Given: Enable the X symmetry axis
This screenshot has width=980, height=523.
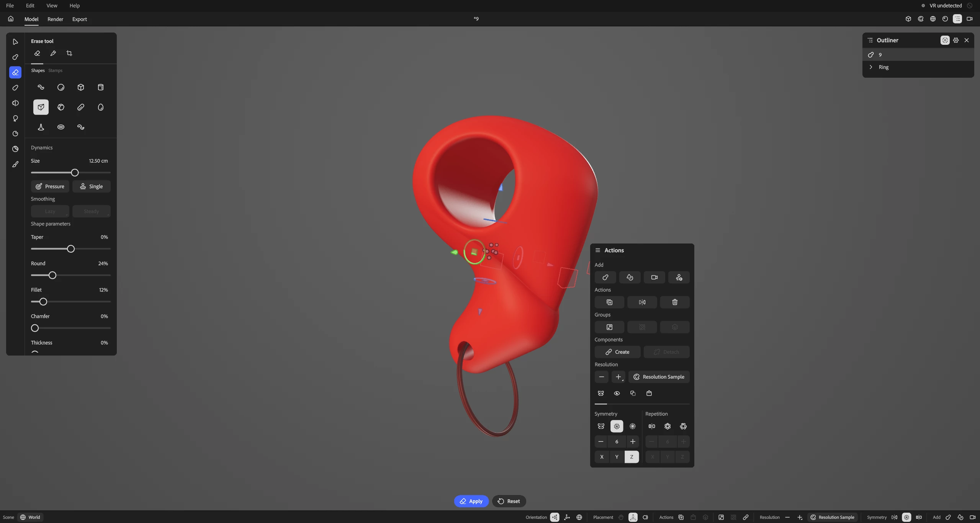Looking at the screenshot, I should (602, 457).
